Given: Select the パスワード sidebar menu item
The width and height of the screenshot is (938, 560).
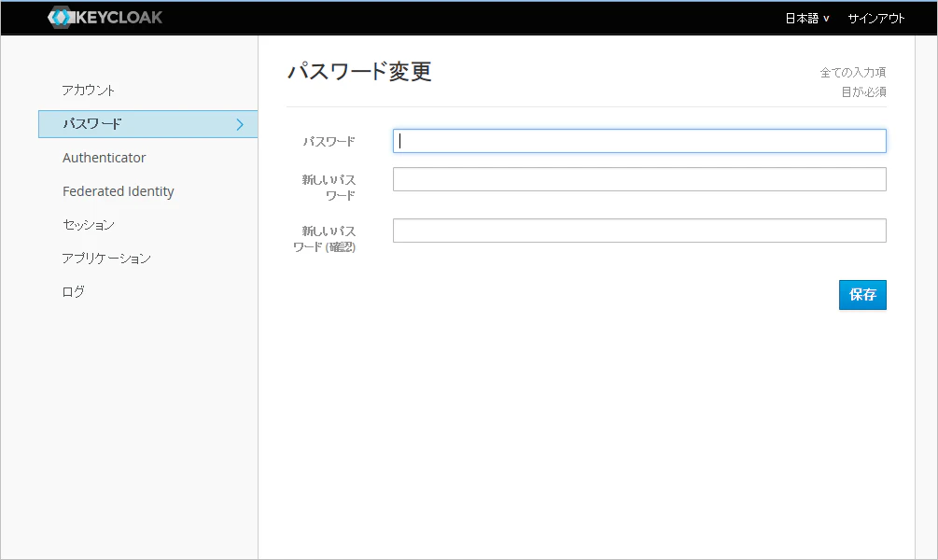Looking at the screenshot, I should [147, 124].
